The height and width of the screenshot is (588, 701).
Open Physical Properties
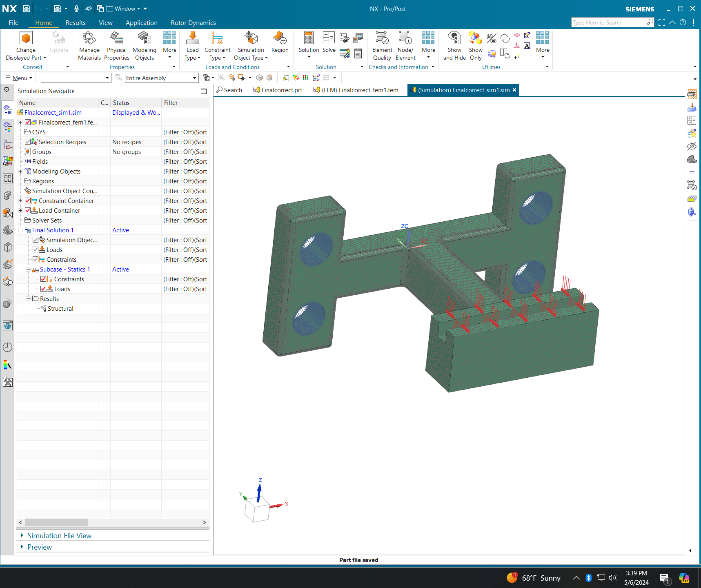[116, 45]
